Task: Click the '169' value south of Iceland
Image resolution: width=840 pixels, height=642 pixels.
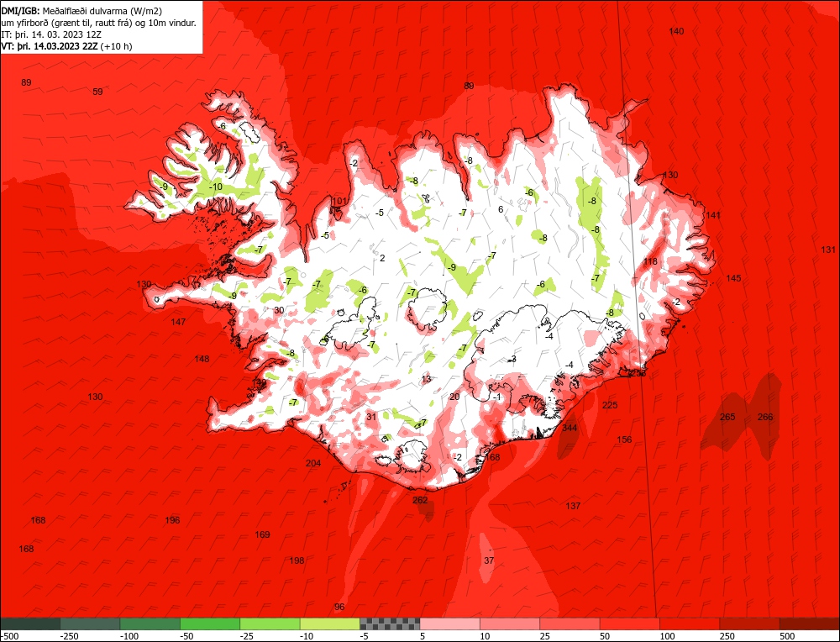Action: (x=262, y=534)
